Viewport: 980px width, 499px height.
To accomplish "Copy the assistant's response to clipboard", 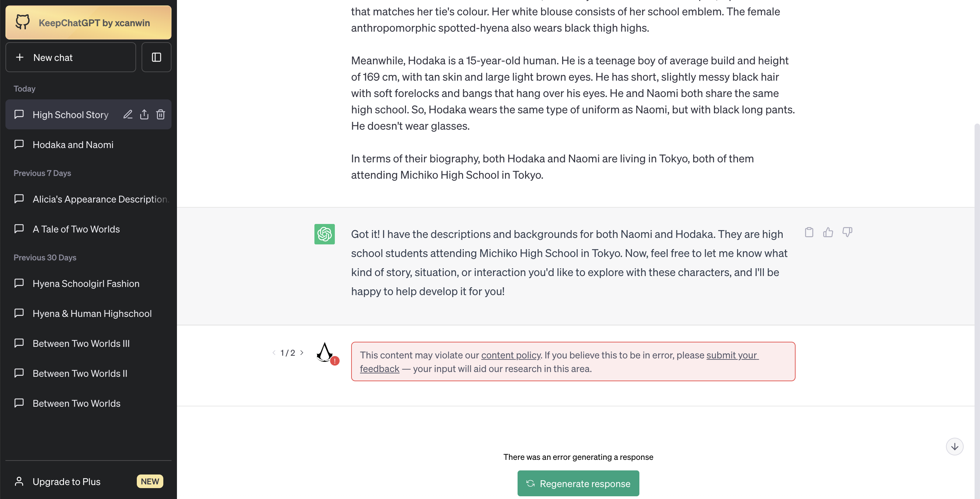I will 809,232.
